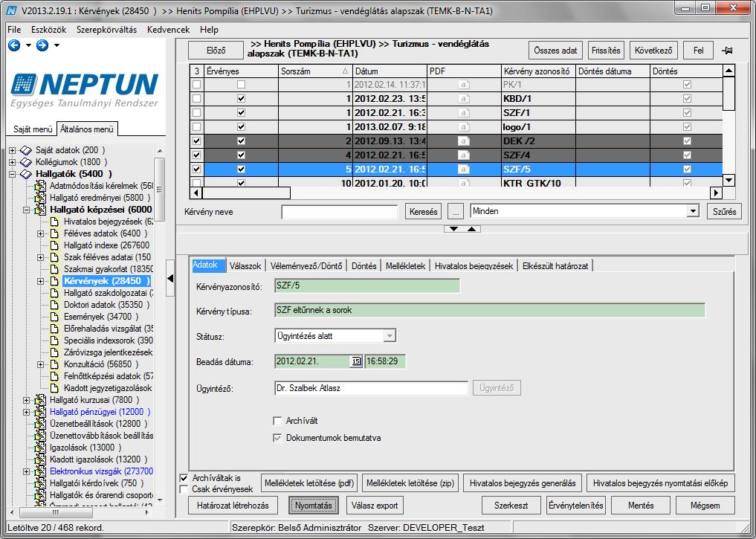
Task: Click the Kérvény neve search field
Action: [340, 212]
